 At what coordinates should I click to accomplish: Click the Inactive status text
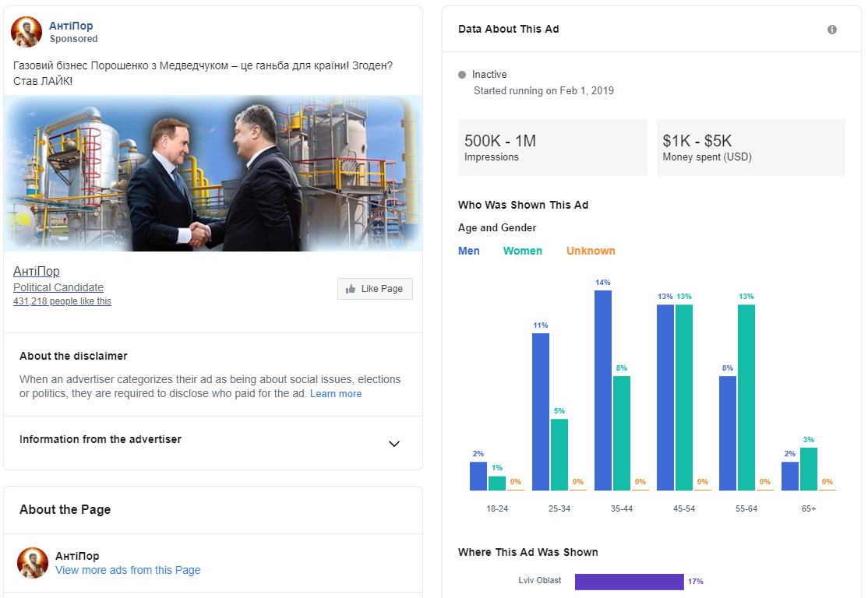(x=489, y=75)
